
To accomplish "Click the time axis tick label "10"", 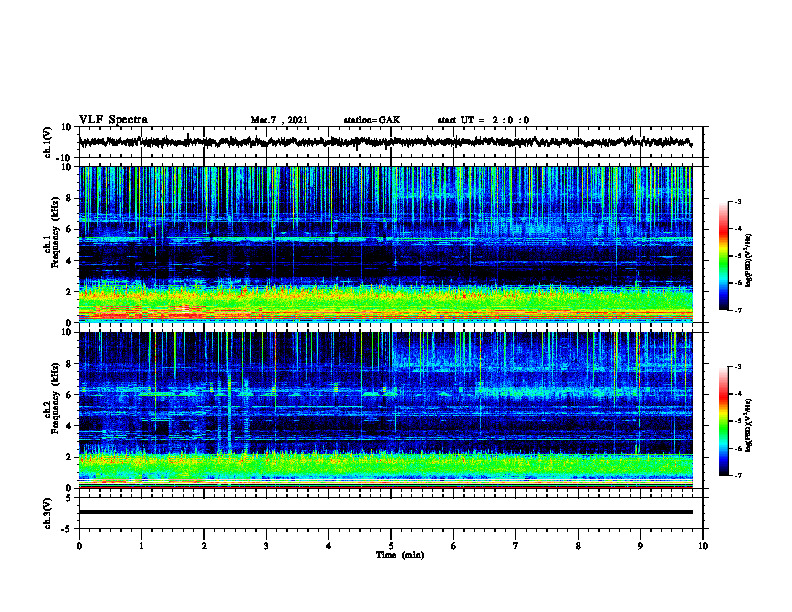I will pyautogui.click(x=703, y=546).
